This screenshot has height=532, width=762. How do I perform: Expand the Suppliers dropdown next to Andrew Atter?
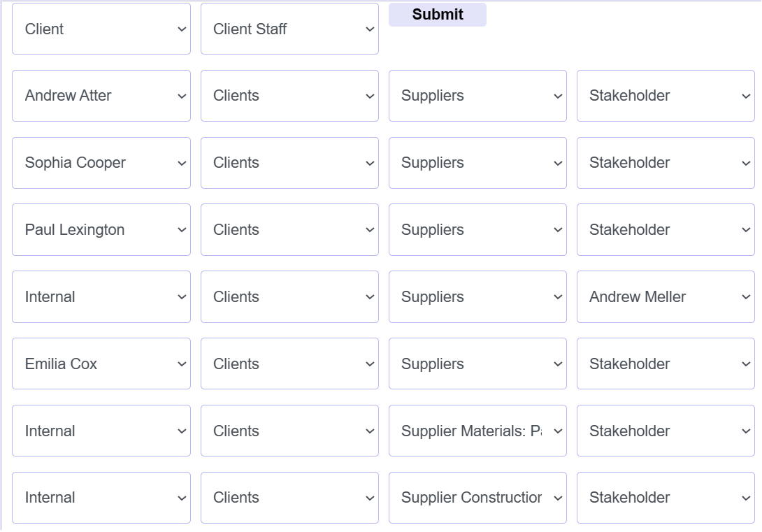(x=477, y=96)
